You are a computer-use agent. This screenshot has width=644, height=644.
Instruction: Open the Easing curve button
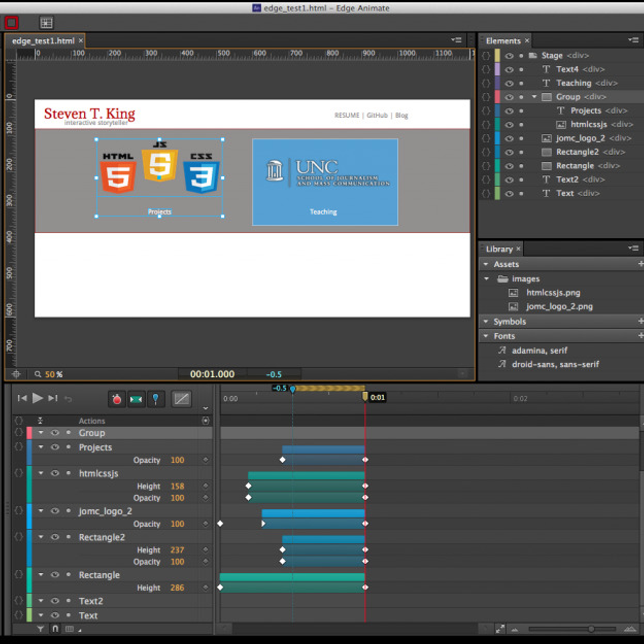coord(181,399)
